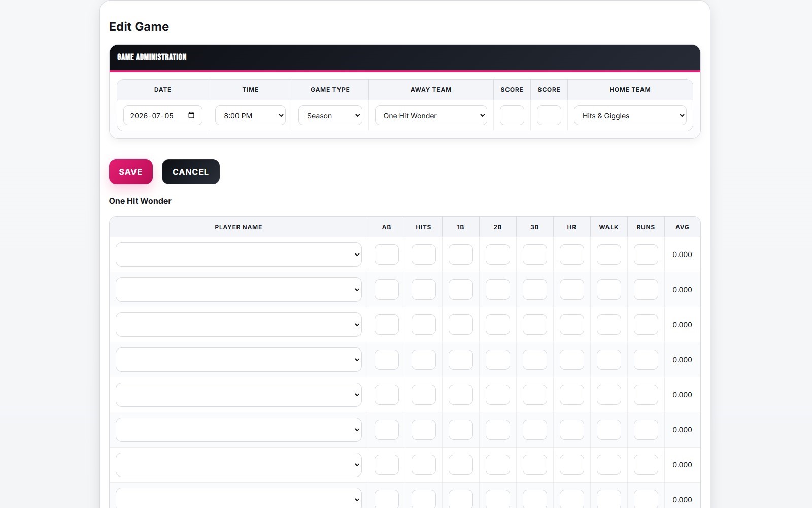Open the Away Team dropdown One Hit Wonder

pyautogui.click(x=431, y=115)
